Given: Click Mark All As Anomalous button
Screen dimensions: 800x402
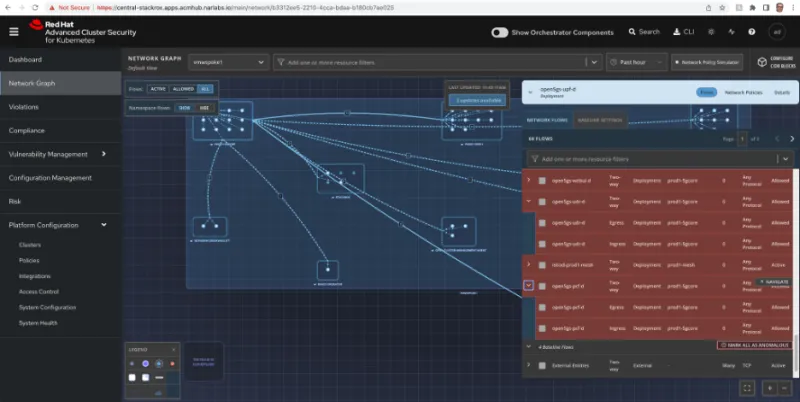Looking at the screenshot, I should pos(753,345).
